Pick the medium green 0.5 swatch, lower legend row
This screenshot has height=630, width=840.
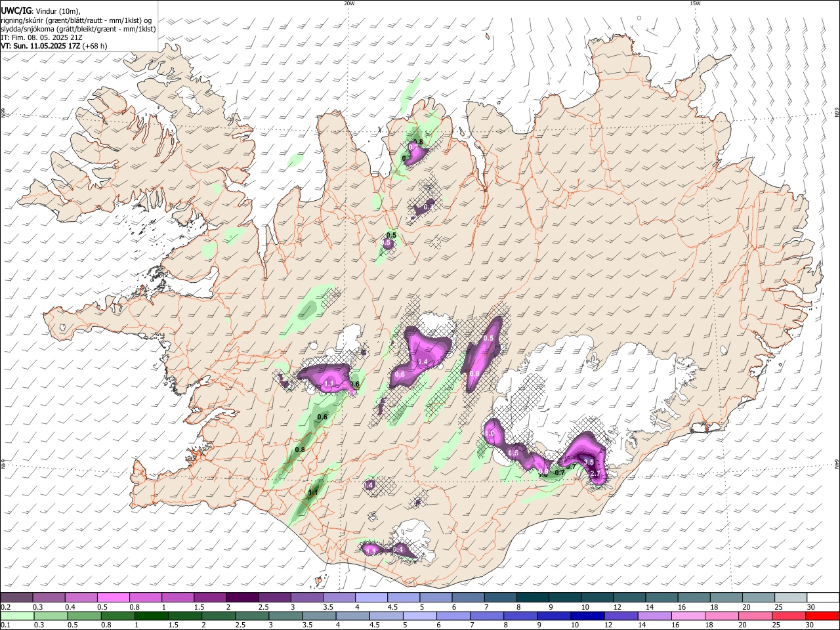click(x=84, y=616)
